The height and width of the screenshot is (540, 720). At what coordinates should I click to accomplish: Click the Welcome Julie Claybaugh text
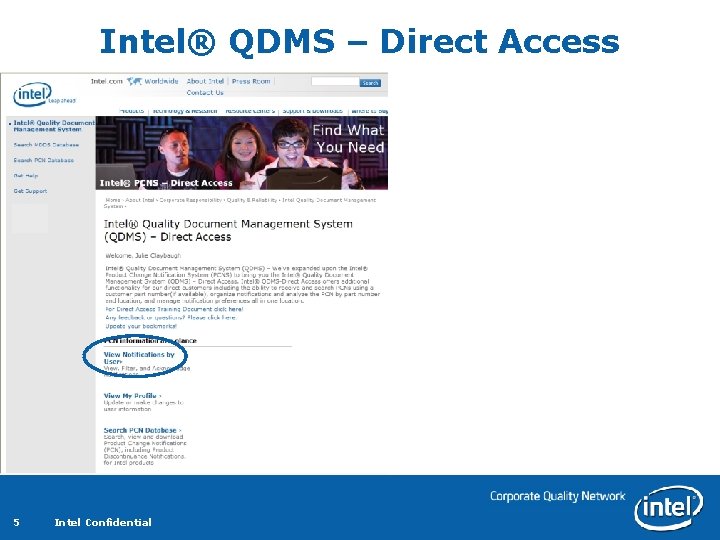tap(143, 256)
